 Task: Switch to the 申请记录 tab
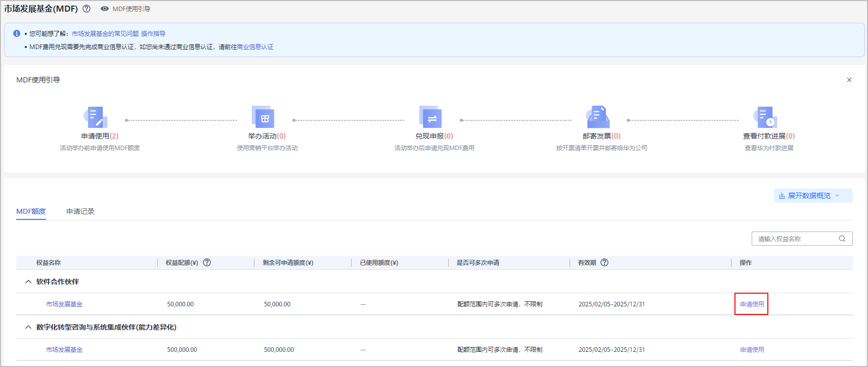pyautogui.click(x=80, y=211)
